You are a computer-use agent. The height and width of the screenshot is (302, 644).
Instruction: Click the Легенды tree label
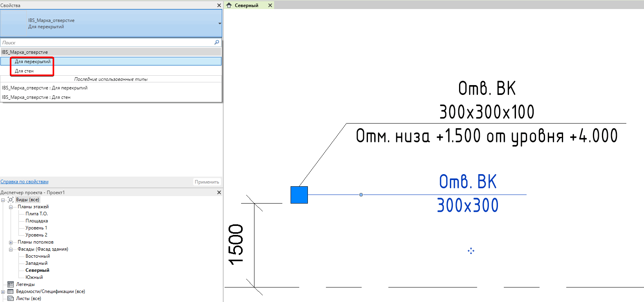pyautogui.click(x=25, y=284)
